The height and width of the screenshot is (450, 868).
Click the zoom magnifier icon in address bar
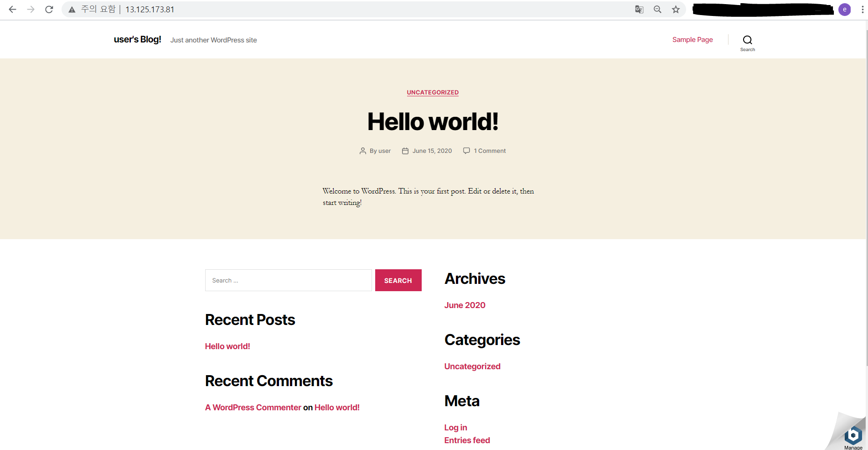tap(657, 9)
